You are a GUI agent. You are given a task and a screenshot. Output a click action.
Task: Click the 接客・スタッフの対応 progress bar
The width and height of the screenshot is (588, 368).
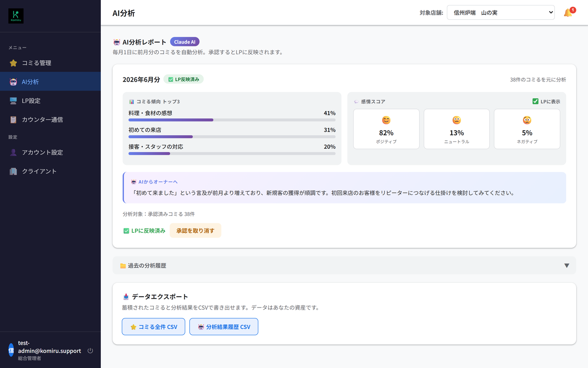pyautogui.click(x=232, y=154)
